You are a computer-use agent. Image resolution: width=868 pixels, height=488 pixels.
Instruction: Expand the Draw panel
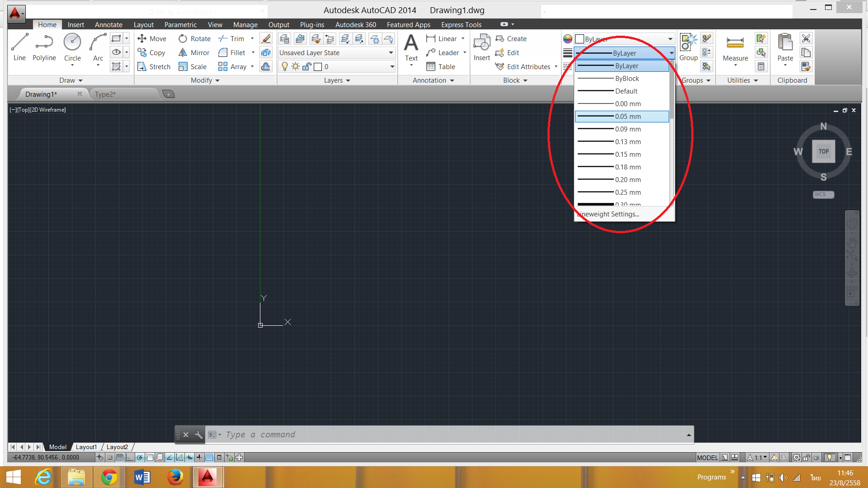pos(71,80)
